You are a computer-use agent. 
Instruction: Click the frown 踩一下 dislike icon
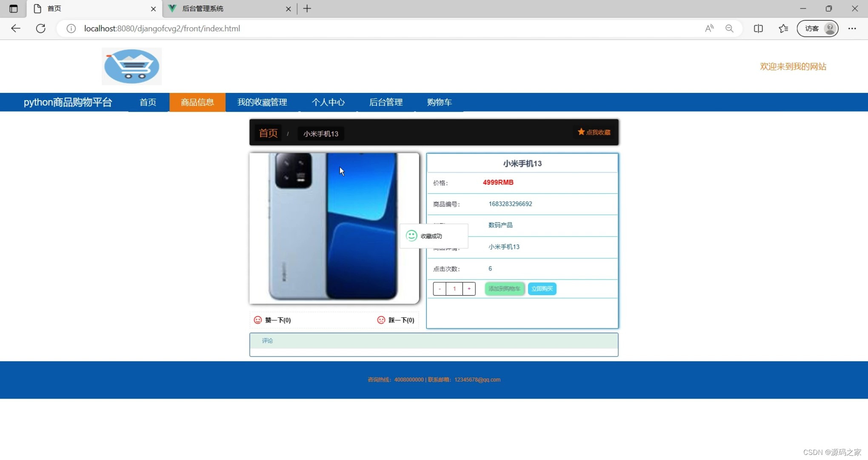(x=381, y=320)
